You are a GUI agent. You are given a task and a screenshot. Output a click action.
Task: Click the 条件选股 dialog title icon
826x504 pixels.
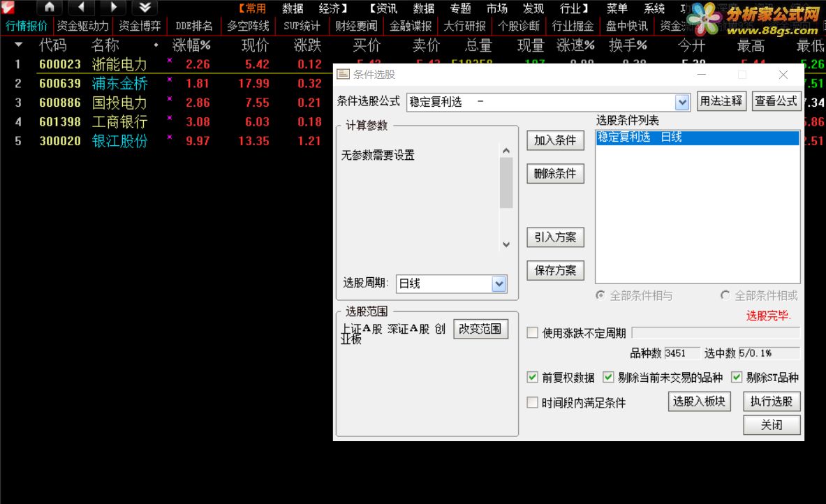click(x=343, y=74)
